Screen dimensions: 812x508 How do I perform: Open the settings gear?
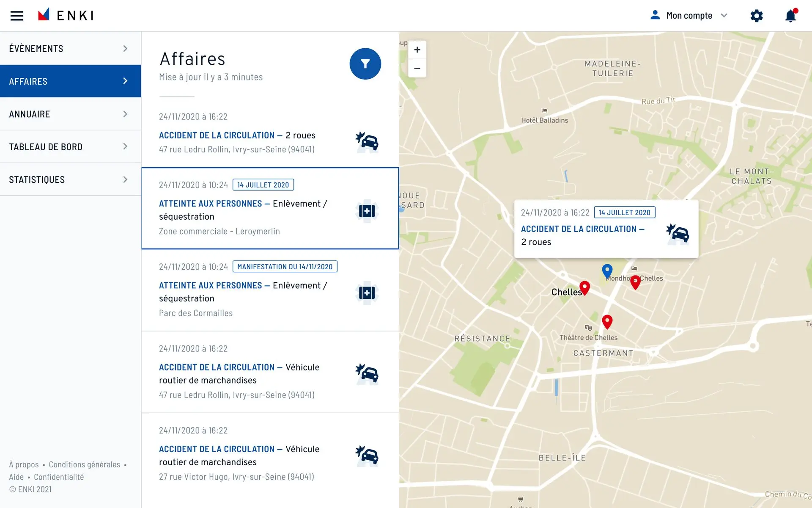tap(757, 16)
